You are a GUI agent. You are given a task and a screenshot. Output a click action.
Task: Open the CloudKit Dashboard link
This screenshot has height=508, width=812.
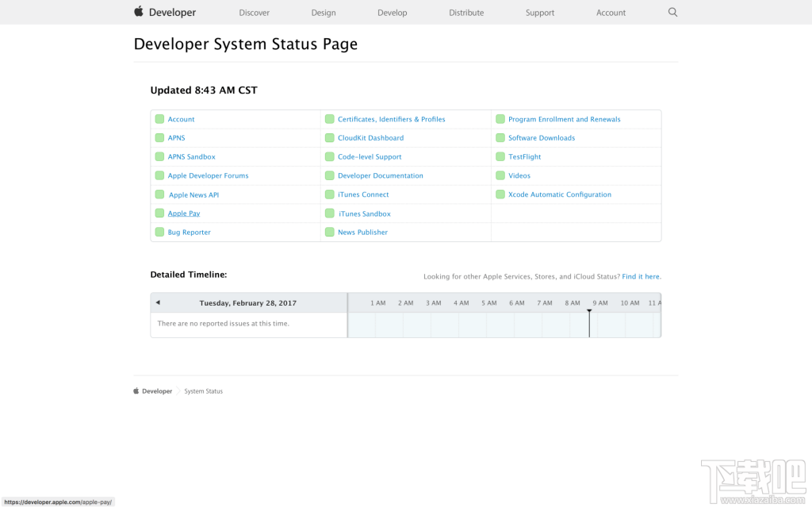pyautogui.click(x=371, y=138)
